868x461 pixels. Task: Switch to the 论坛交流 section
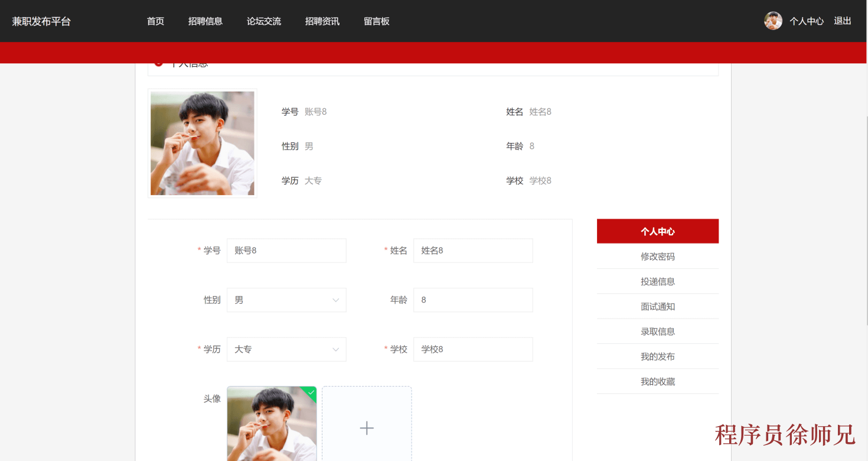[x=264, y=21]
